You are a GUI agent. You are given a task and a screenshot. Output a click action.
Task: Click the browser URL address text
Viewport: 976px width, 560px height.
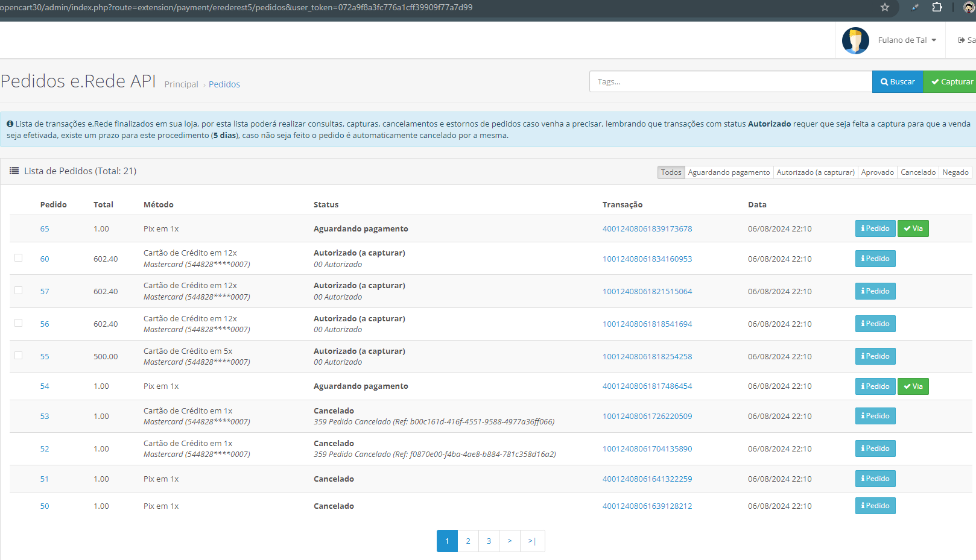click(x=236, y=7)
